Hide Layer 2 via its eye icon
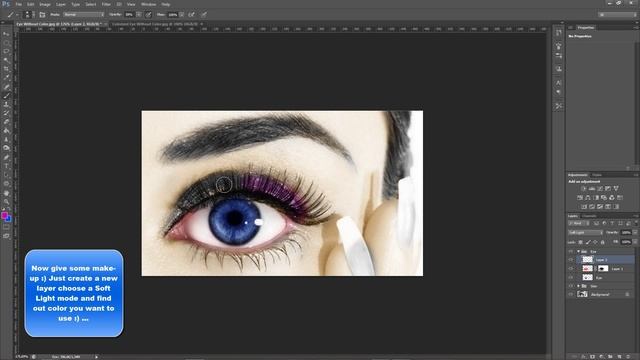This screenshot has height=360, width=640. tap(571, 260)
